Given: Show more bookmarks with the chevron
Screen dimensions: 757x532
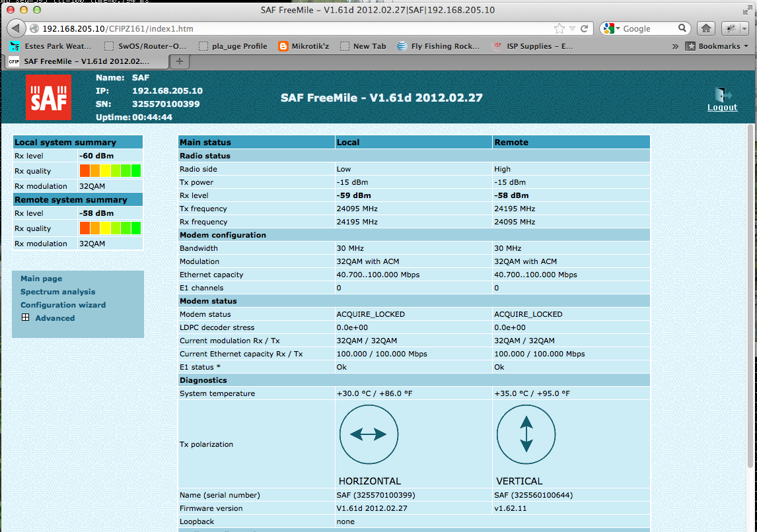Looking at the screenshot, I should tap(675, 46).
